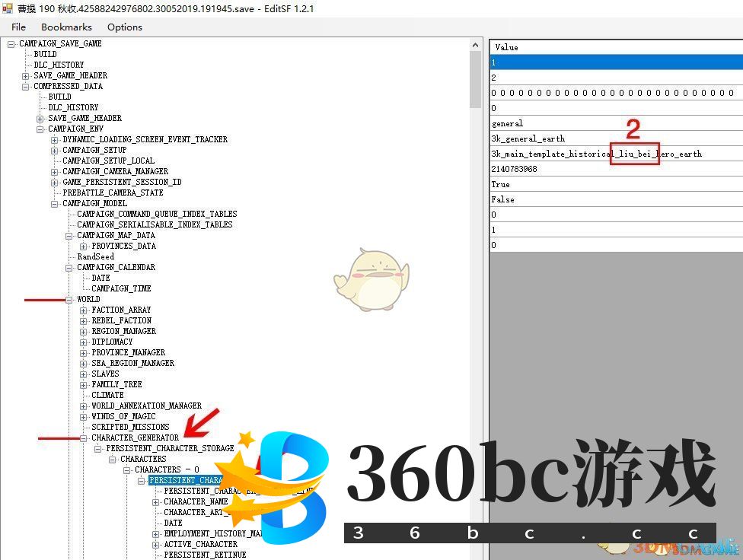Click the EditSF application icon in title bar
Image resolution: width=743 pixels, height=560 pixels.
tap(7, 8)
